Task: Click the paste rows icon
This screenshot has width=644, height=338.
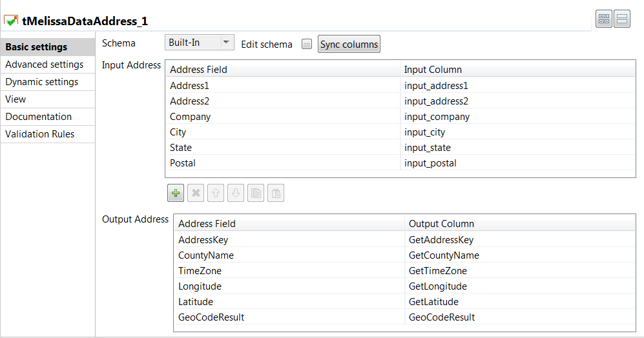Action: click(276, 193)
